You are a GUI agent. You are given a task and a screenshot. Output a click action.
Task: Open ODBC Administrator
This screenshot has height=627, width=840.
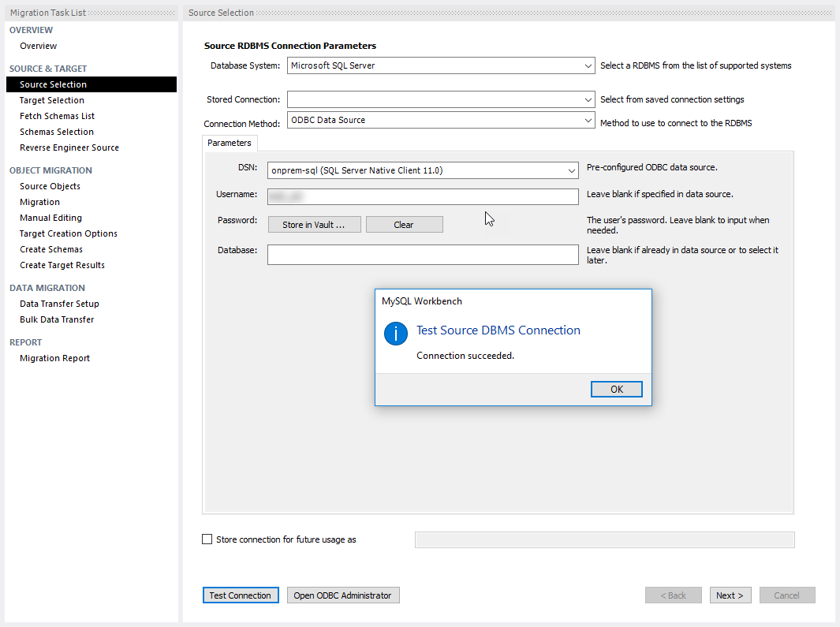(x=342, y=595)
